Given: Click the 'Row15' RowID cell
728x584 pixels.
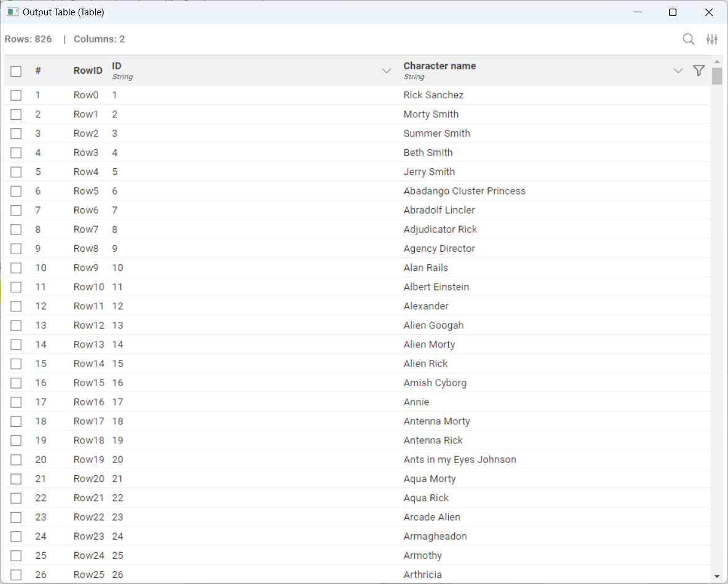Looking at the screenshot, I should 88,383.
